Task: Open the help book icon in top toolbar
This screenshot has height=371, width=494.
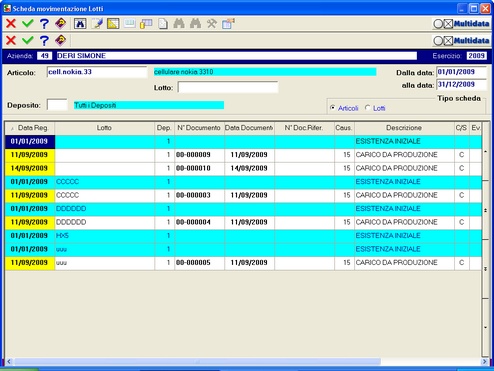Action: 61,24
